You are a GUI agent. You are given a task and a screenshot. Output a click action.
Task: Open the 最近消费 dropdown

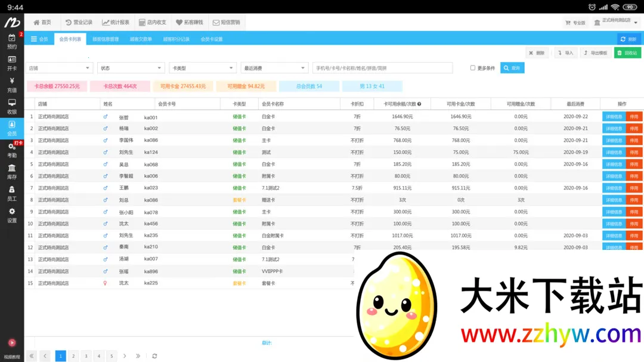[x=274, y=67]
